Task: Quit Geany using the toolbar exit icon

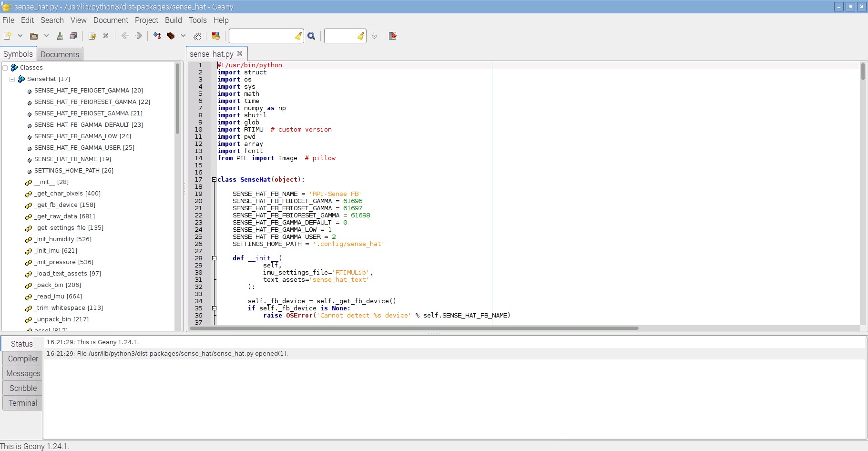Action: pos(393,36)
